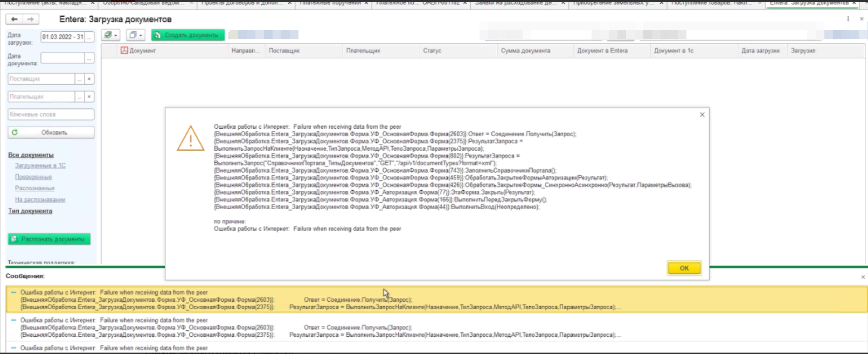
Task: Click the Плательщик filter field
Action: coord(41,96)
